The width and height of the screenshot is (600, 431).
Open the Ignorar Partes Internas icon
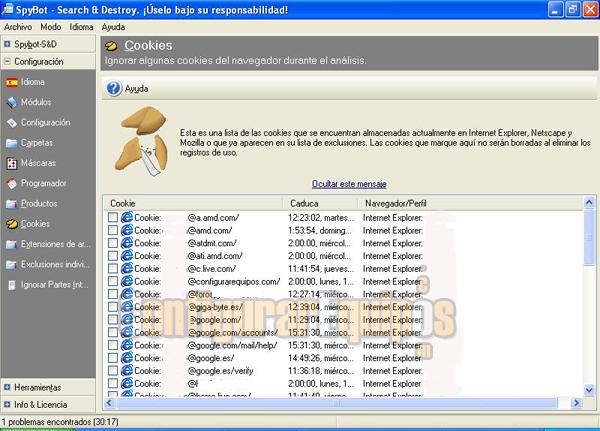click(12, 285)
